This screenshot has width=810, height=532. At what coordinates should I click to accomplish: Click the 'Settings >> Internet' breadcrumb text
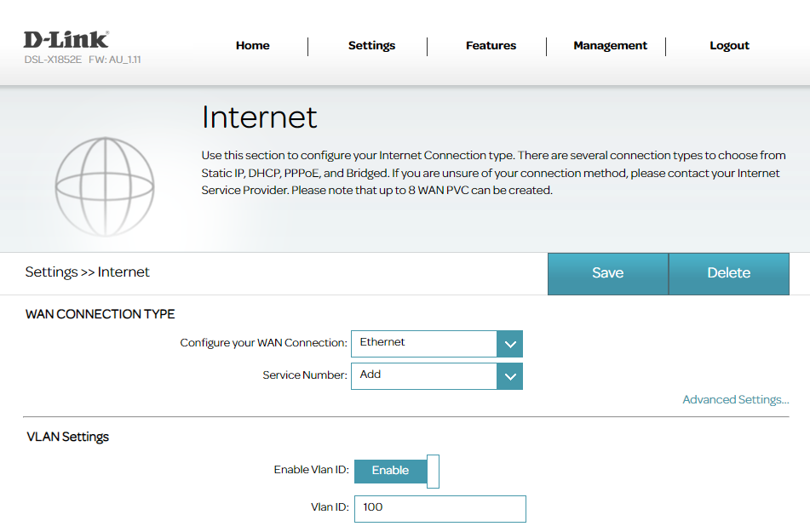[87, 272]
